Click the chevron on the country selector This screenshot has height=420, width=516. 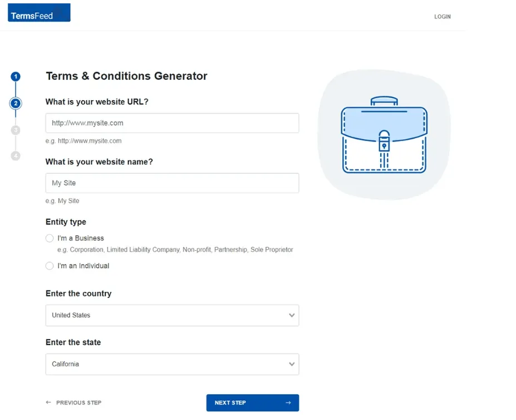[x=292, y=315]
